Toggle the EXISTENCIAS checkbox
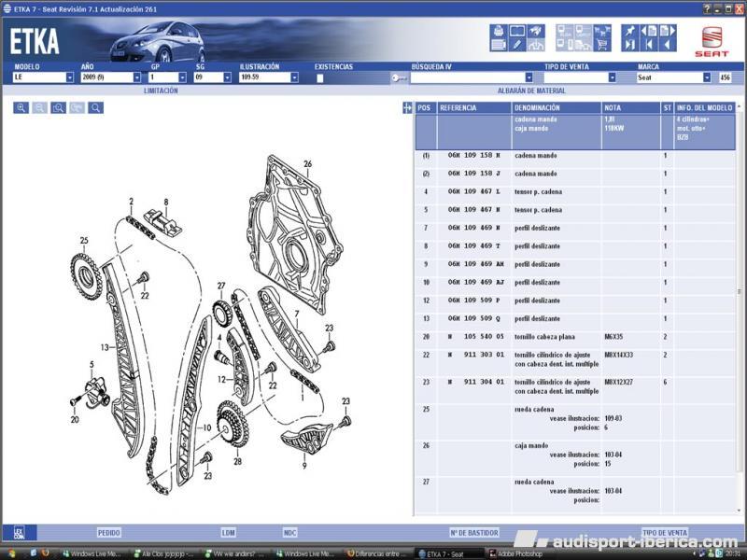 tap(319, 78)
